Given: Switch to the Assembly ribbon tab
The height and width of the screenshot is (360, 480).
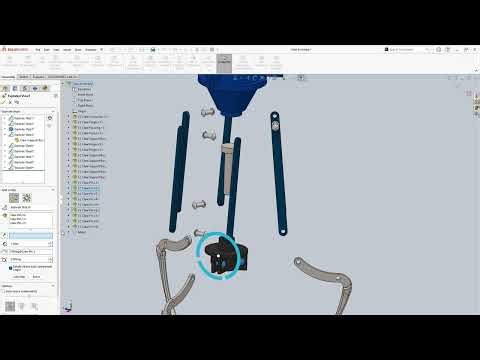Looking at the screenshot, I should (8, 77).
